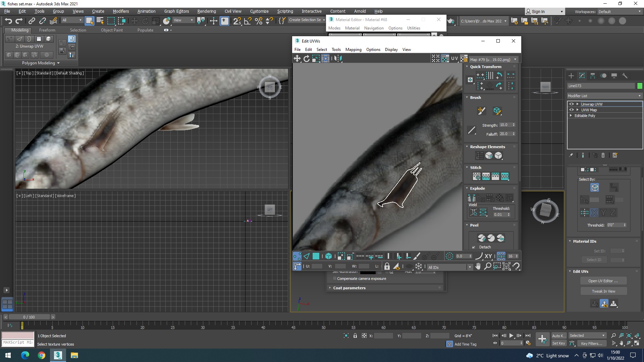Image resolution: width=644 pixels, height=362 pixels.
Task: Open Mapping menu in Edit UVWs
Action: click(353, 50)
